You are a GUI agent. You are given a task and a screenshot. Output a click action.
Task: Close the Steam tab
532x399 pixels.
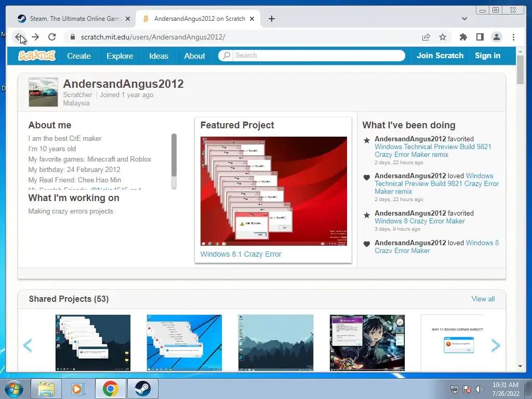[x=128, y=19]
